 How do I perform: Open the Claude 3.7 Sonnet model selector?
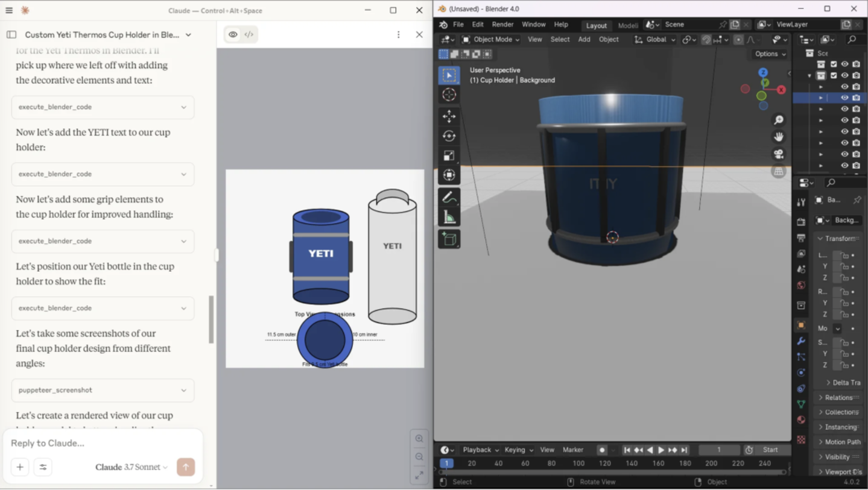pyautogui.click(x=131, y=467)
